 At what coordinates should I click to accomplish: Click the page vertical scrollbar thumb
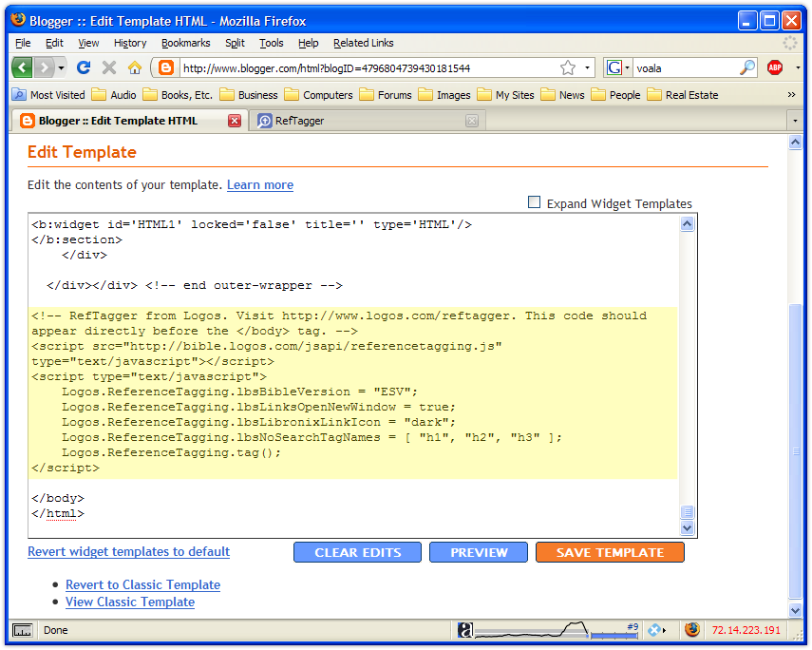tap(796, 447)
